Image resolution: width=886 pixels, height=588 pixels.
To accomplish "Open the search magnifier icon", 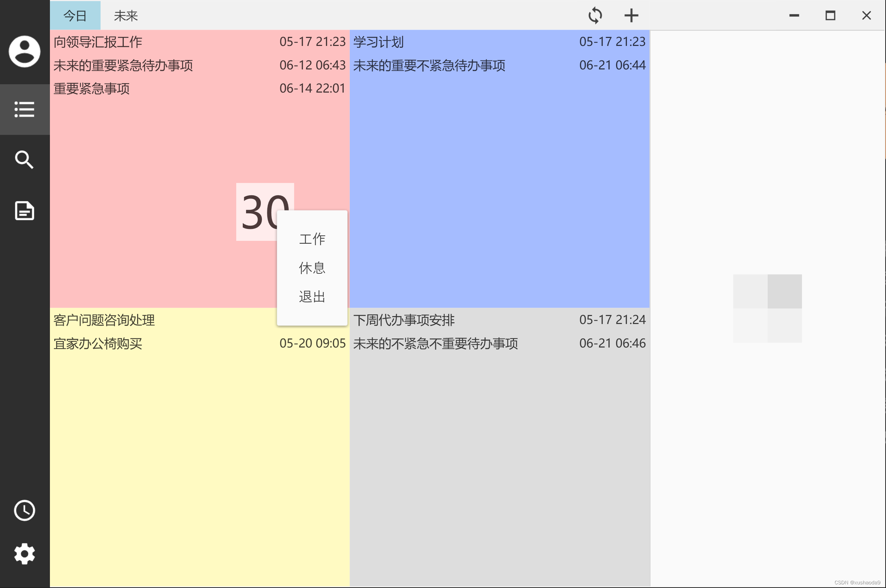I will coord(24,160).
